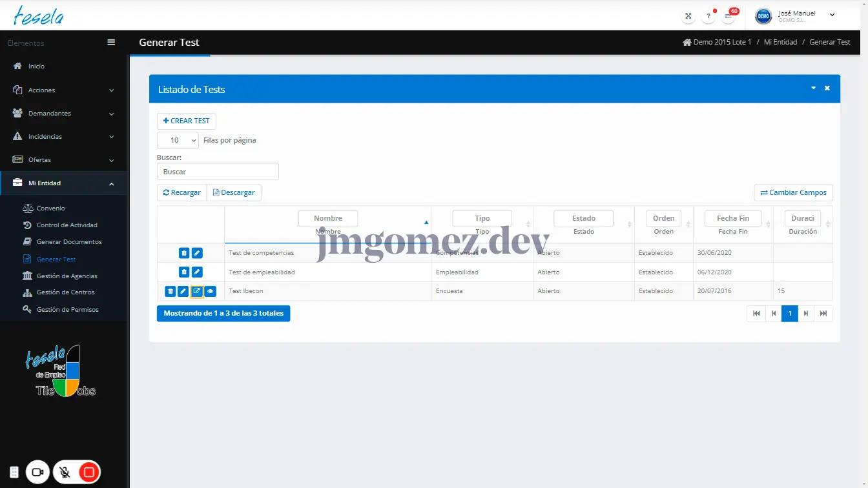Open notifications icon with 60 badge

pyautogui.click(x=728, y=16)
